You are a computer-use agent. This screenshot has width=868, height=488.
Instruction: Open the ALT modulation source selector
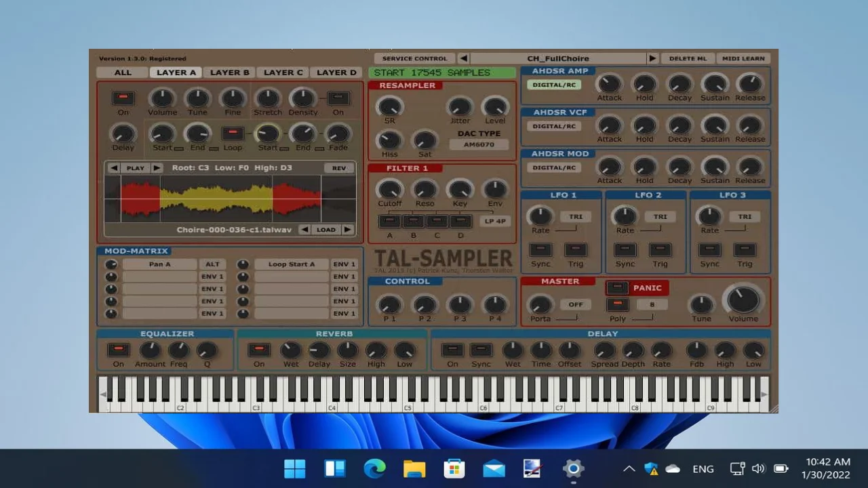coord(212,264)
